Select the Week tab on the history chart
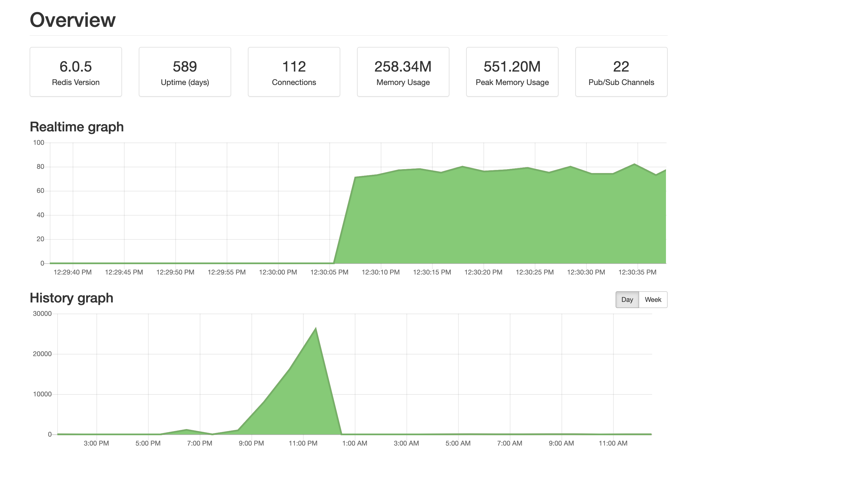Image resolution: width=868 pixels, height=478 pixels. click(x=653, y=299)
